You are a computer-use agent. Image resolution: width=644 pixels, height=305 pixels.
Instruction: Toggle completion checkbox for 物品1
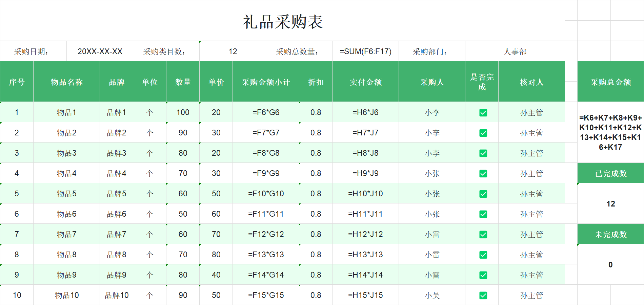pos(483,112)
